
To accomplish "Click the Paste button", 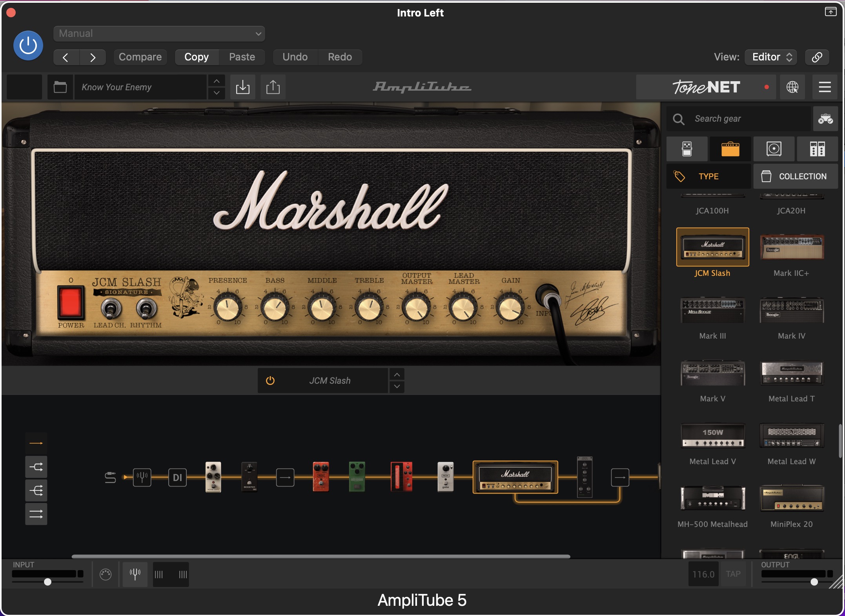I will point(242,57).
